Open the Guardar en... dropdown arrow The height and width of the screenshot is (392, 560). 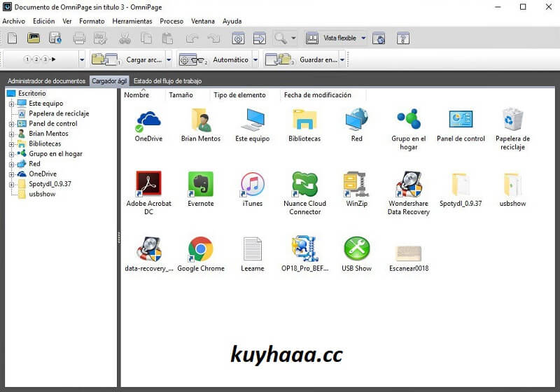click(x=342, y=59)
